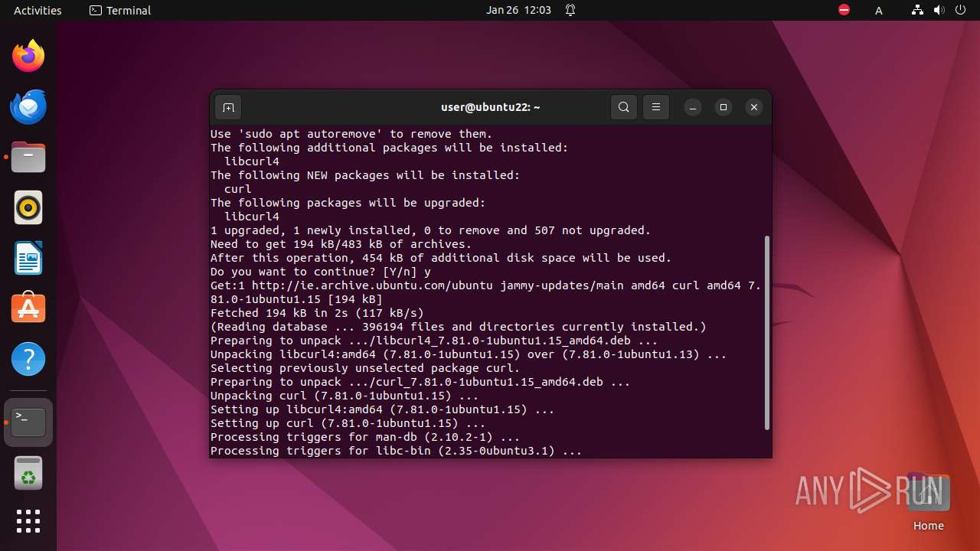980x551 pixels.
Task: Open Rhythmbox music player
Action: click(28, 207)
